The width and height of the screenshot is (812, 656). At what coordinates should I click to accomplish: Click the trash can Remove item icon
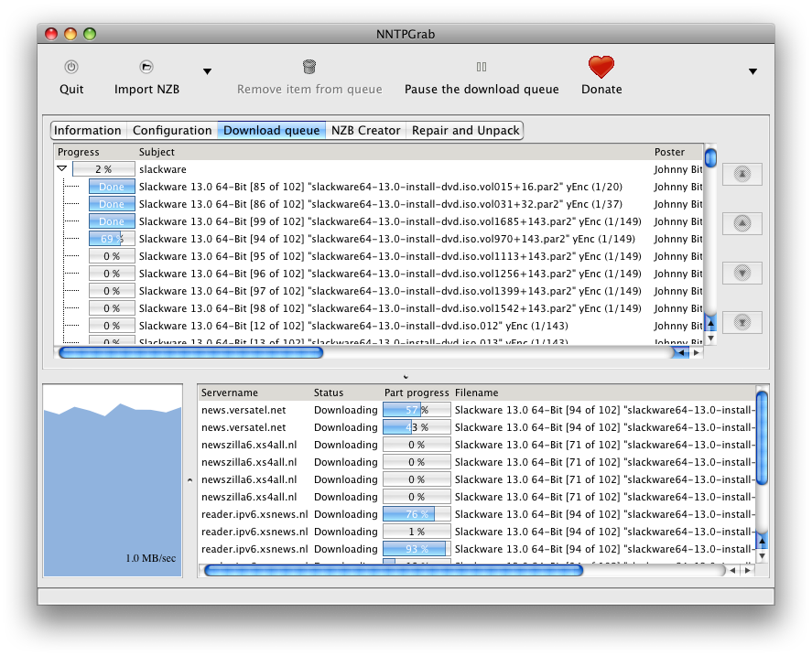click(x=309, y=67)
